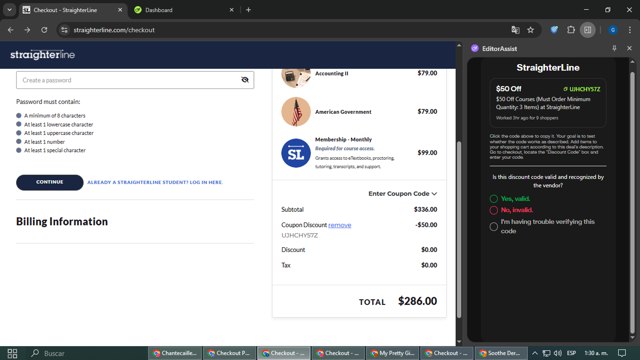Viewport: 640px width, 360px height.
Task: Click the browser back arrow
Action: [11, 30]
